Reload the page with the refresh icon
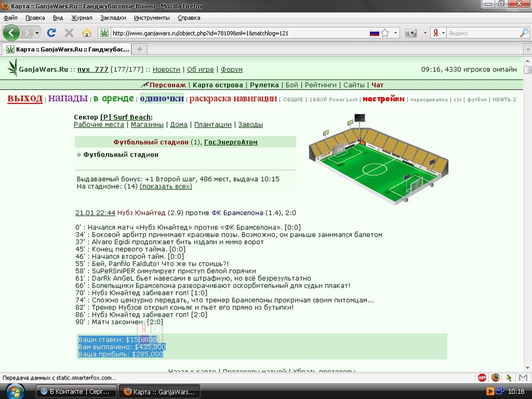Image resolution: width=532 pixels, height=399 pixels. pyautogui.click(x=51, y=33)
